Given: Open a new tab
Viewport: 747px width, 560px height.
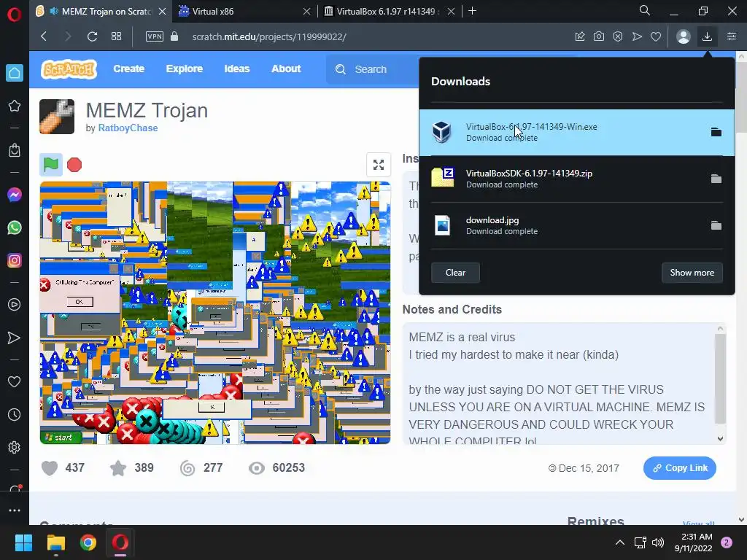Looking at the screenshot, I should tap(473, 11).
